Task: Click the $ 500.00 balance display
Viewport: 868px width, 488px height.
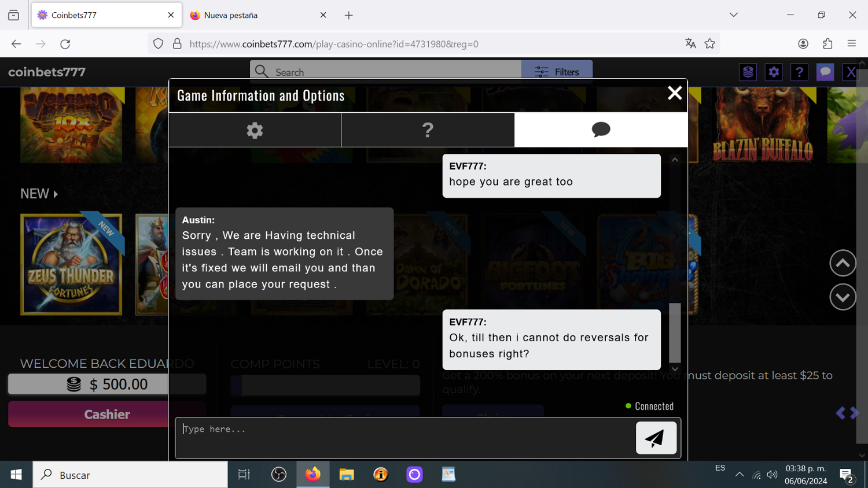Action: pyautogui.click(x=107, y=384)
